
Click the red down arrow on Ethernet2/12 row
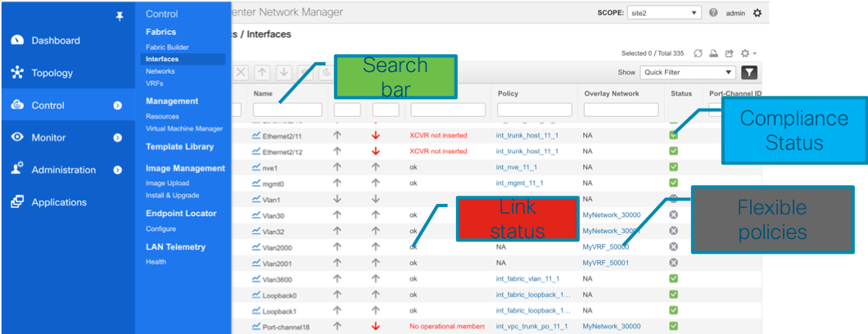[375, 151]
